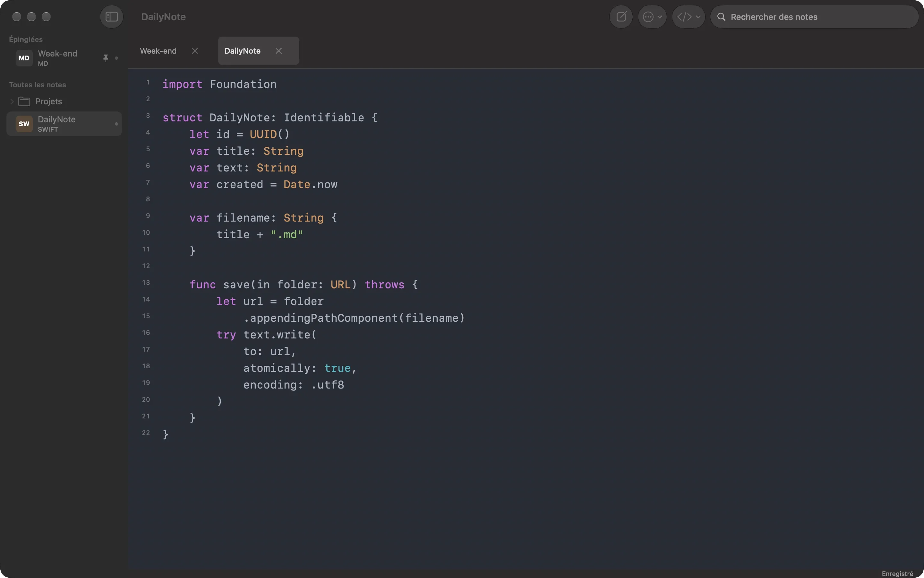The width and height of the screenshot is (924, 578).
Task: Click the SW badge of DailyNote
Action: (24, 124)
